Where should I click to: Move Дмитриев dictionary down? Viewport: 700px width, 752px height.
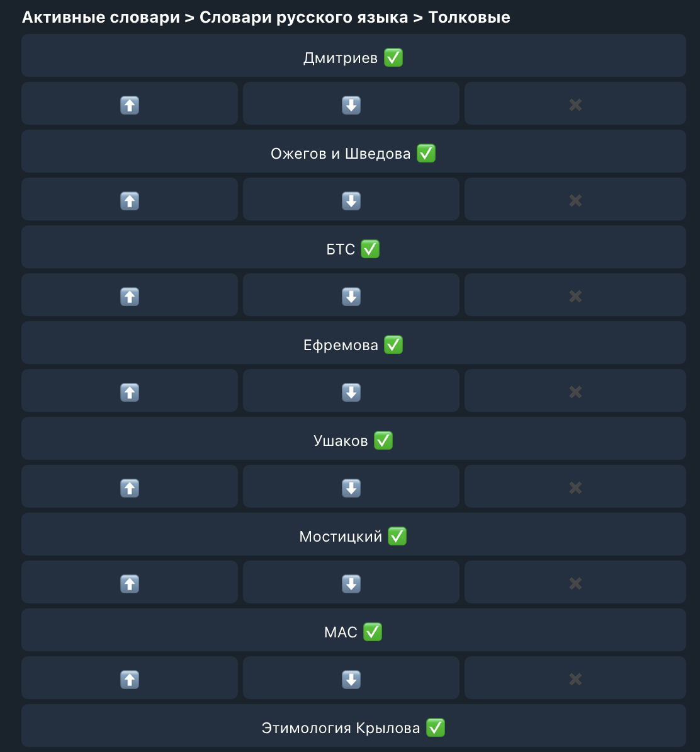(351, 105)
